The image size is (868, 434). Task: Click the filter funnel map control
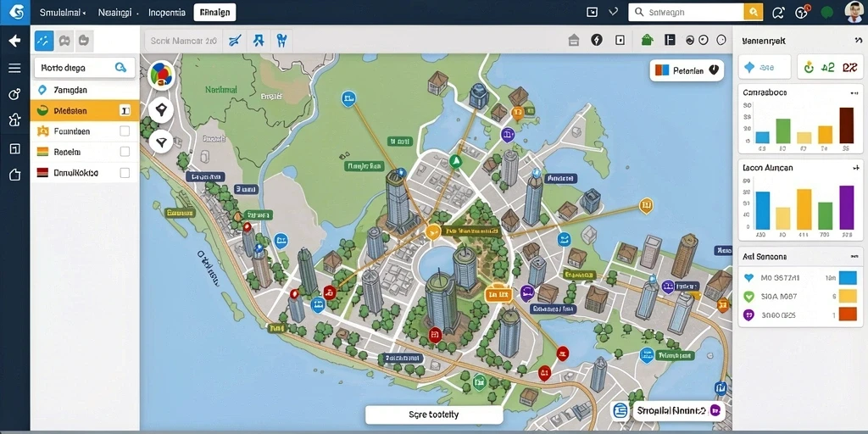coord(161,142)
